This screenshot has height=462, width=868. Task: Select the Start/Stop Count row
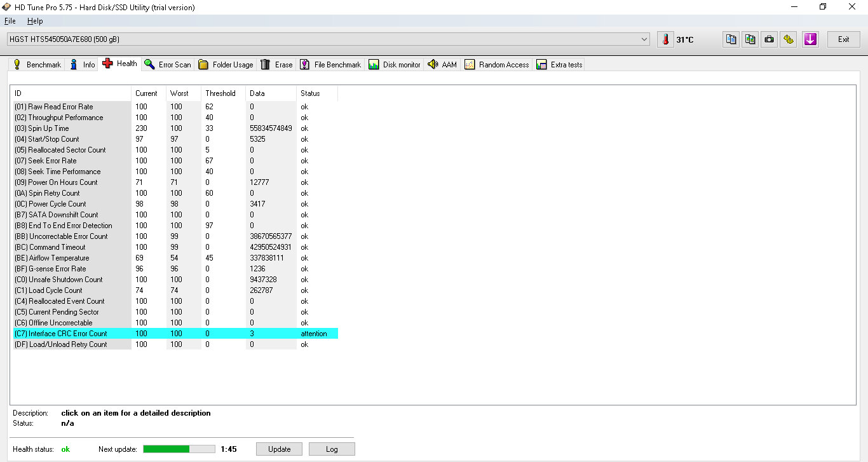[x=175, y=139]
